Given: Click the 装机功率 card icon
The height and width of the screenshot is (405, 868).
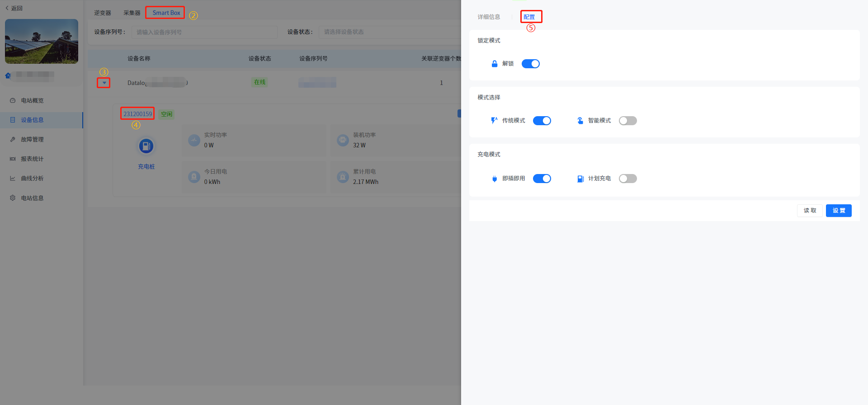Looking at the screenshot, I should tap(343, 140).
